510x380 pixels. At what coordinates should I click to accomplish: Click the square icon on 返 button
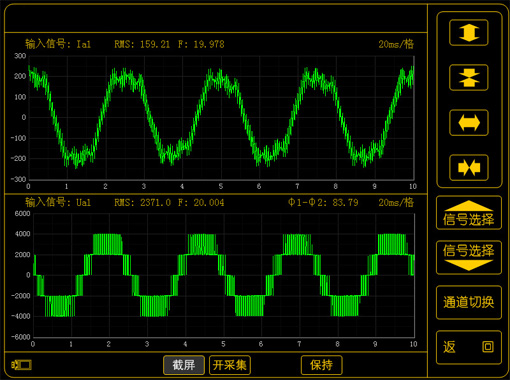[488, 346]
